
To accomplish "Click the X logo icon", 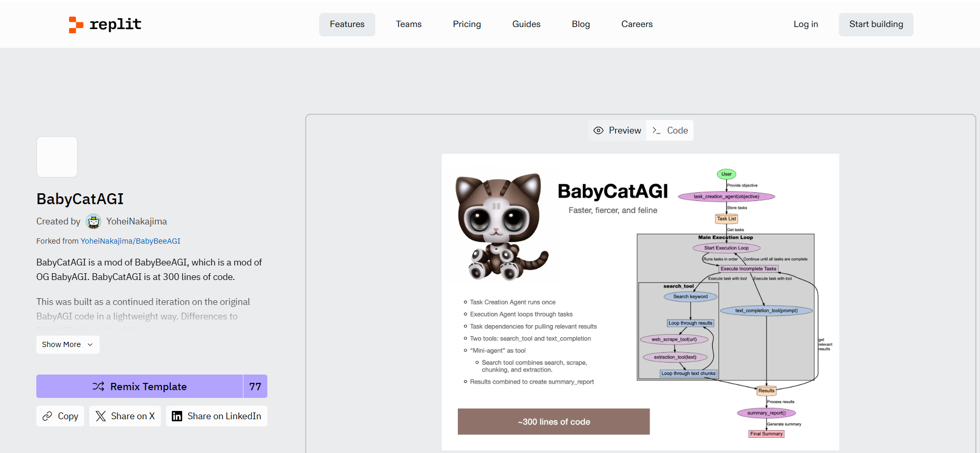I will point(101,416).
